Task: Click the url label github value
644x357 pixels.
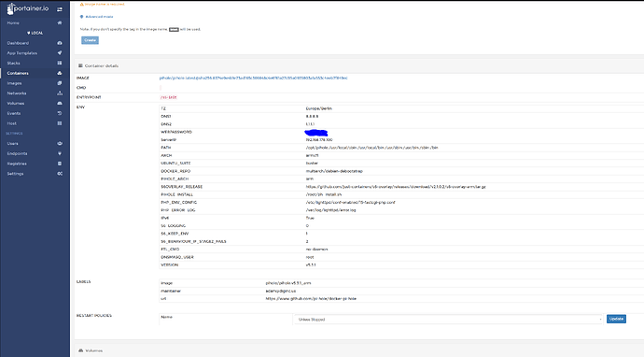Action: [x=311, y=299]
